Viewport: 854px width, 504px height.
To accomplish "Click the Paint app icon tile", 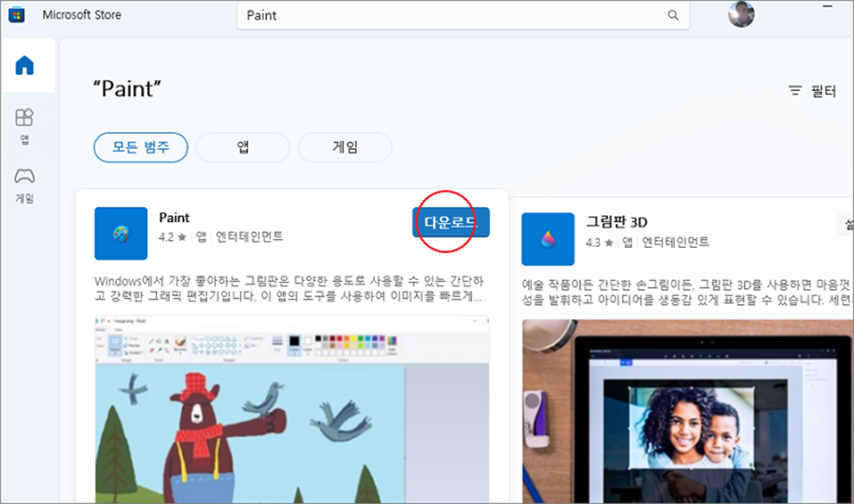I will pos(121,234).
